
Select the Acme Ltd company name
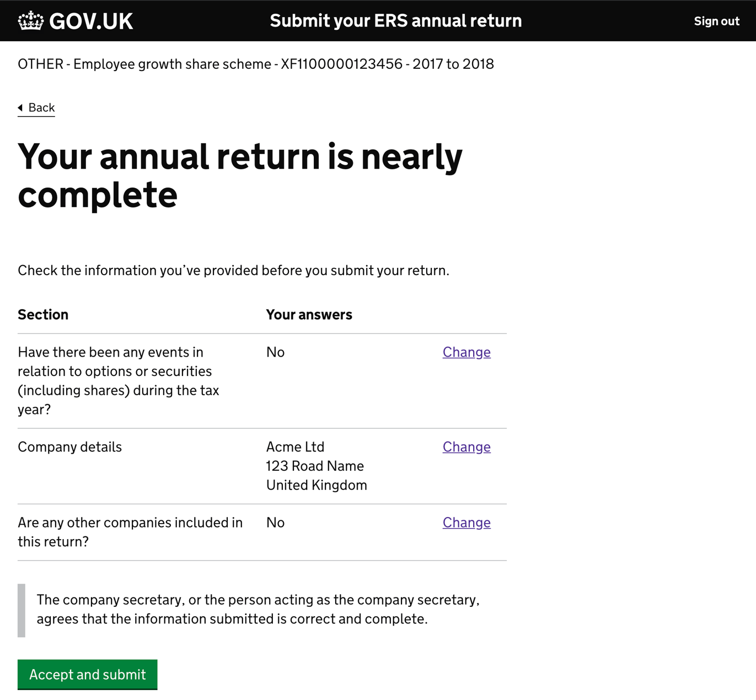coord(295,447)
